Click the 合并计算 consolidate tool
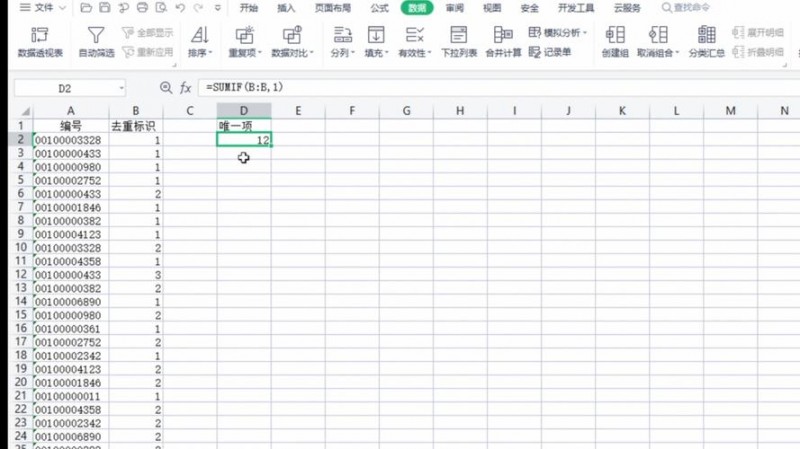Image resolution: width=800 pixels, height=449 pixels. [x=503, y=42]
